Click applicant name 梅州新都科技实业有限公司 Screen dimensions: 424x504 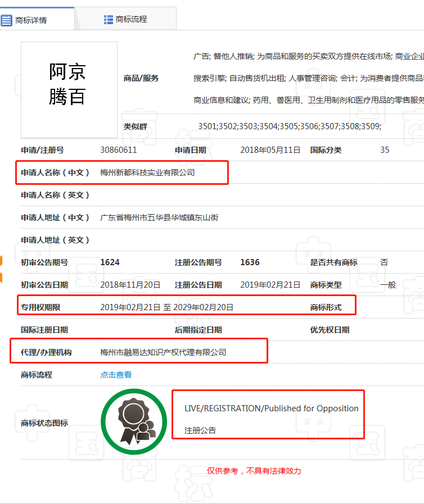click(147, 172)
